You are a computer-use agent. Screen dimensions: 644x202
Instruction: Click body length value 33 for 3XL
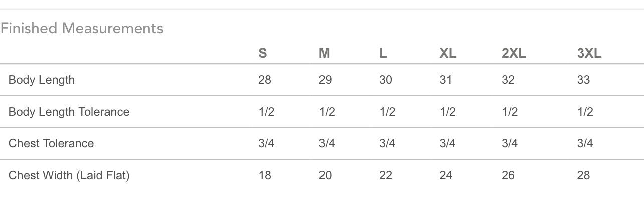583,80
